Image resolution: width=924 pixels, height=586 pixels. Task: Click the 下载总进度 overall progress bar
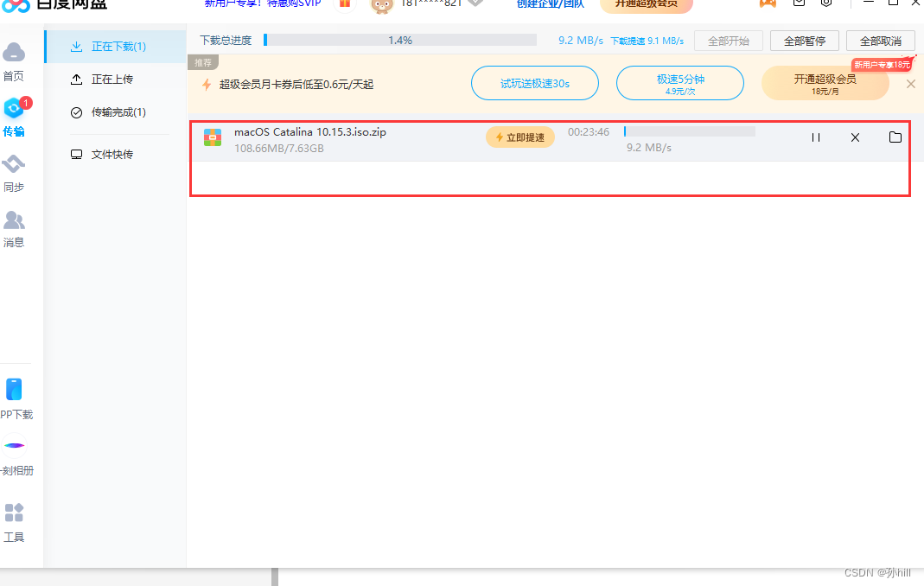400,40
